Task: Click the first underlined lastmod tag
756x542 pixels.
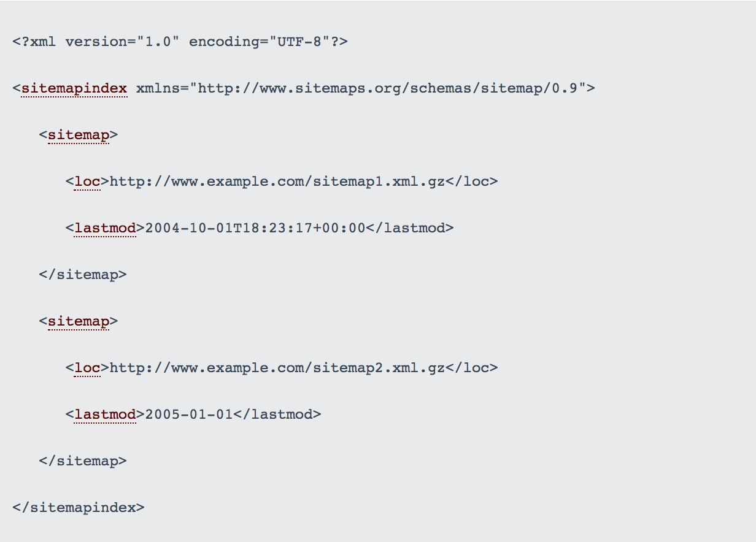Action: pos(105,228)
